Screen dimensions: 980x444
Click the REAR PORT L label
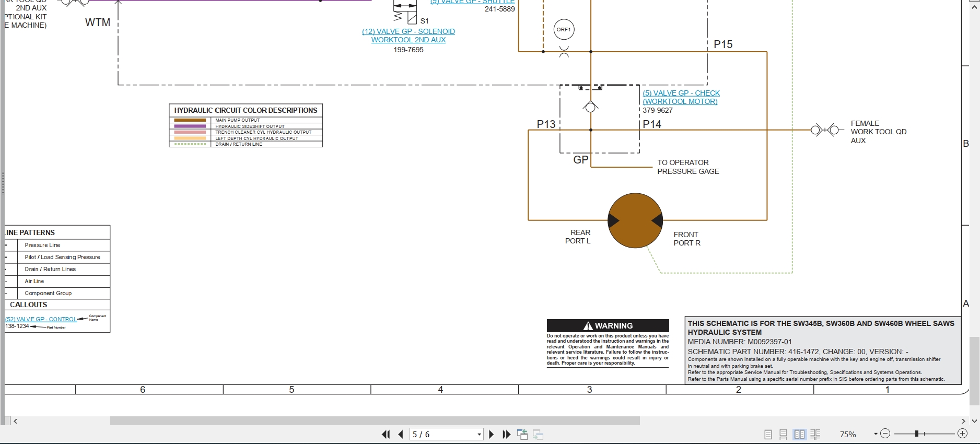pos(578,237)
